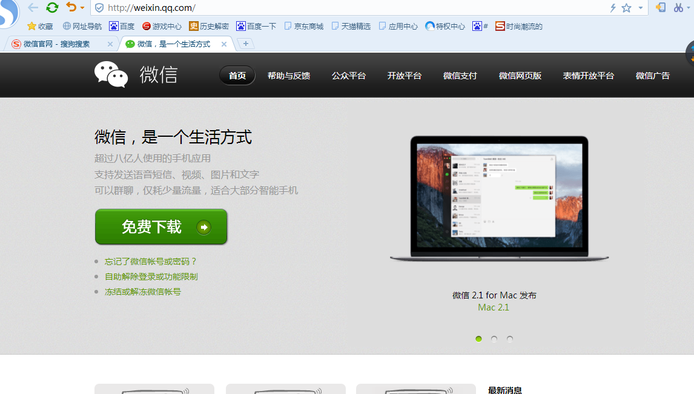
Task: Click the scissors screenshot icon
Action: pos(678,8)
